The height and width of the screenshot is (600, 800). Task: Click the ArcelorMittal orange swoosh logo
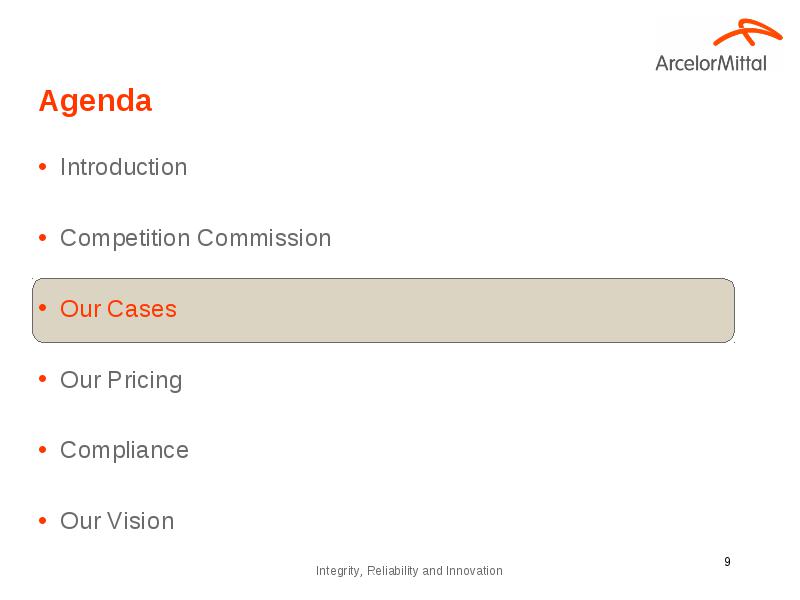(747, 32)
